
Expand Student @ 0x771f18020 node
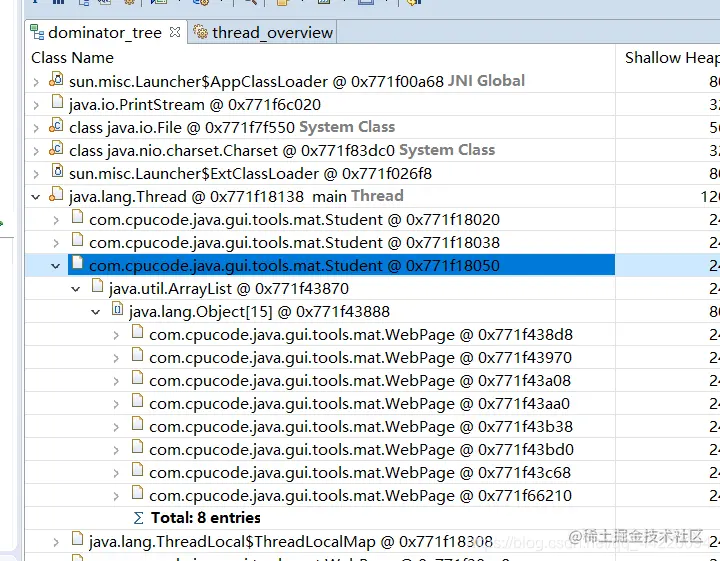[x=56, y=220]
